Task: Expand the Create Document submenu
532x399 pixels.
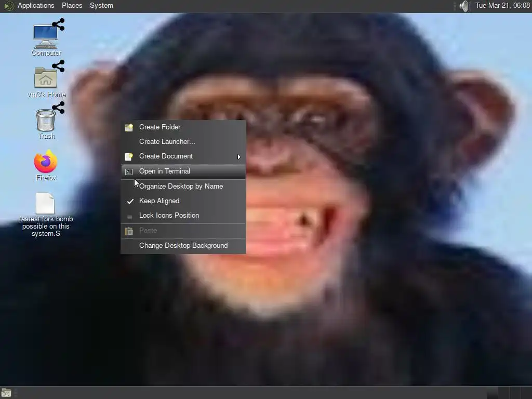Action: pos(183,156)
